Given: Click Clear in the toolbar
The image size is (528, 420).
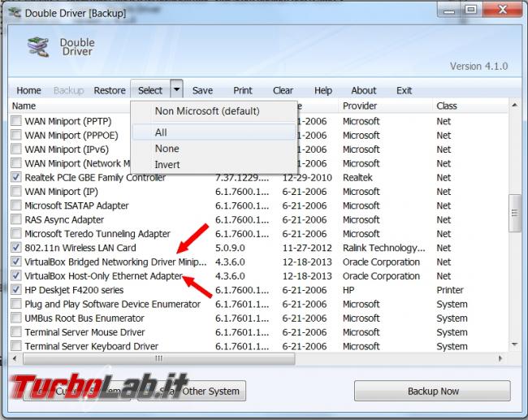Looking at the screenshot, I should (283, 90).
